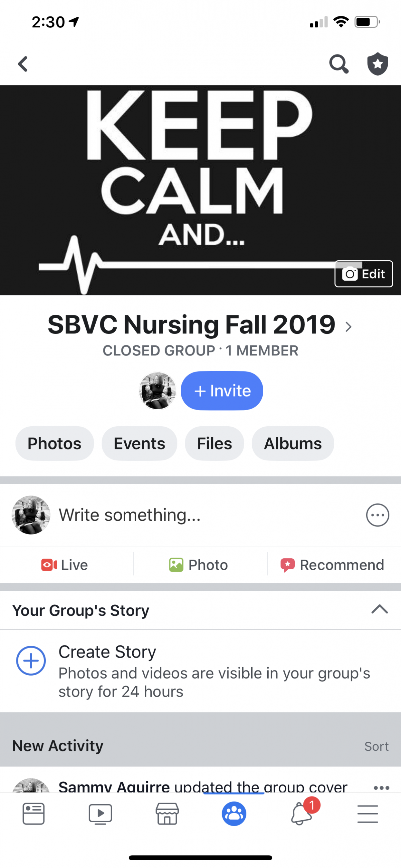The height and width of the screenshot is (868, 401).
Task: Switch to Photos tab
Action: pos(54,443)
